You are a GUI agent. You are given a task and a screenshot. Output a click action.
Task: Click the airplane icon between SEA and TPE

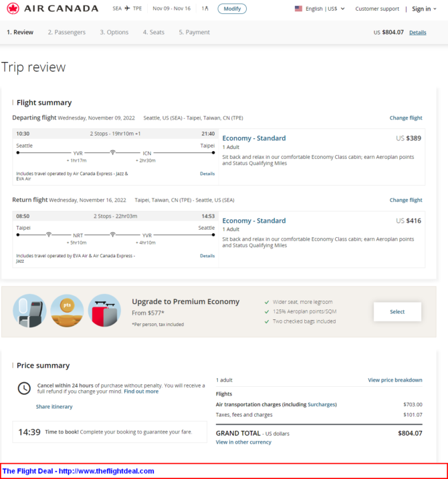pyautogui.click(x=127, y=8)
